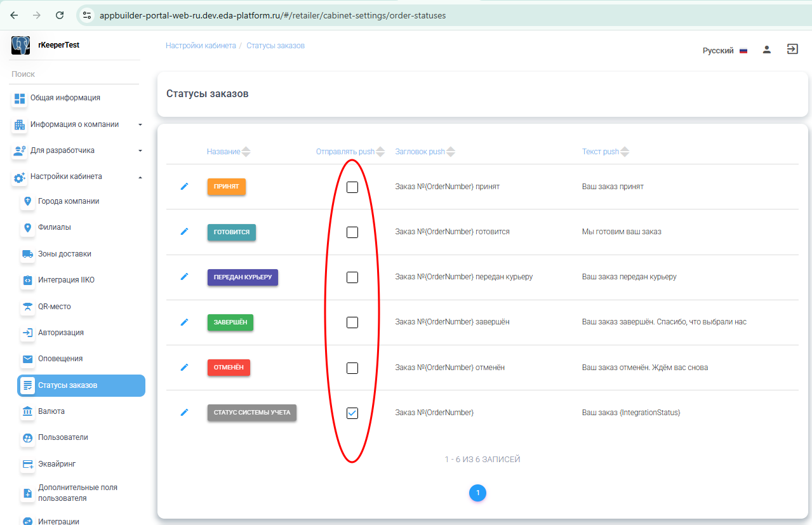The image size is (812, 525).
Task: Click the Настройки кабинета breadcrumb link
Action: coord(201,46)
